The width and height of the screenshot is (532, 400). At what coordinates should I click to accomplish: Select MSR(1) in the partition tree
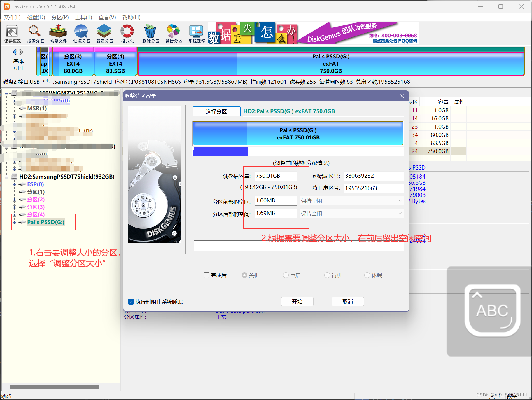tap(37, 109)
